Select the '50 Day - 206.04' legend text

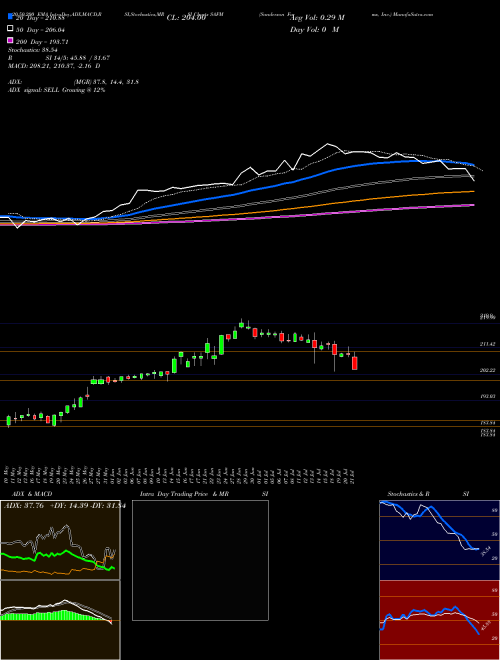(42, 30)
